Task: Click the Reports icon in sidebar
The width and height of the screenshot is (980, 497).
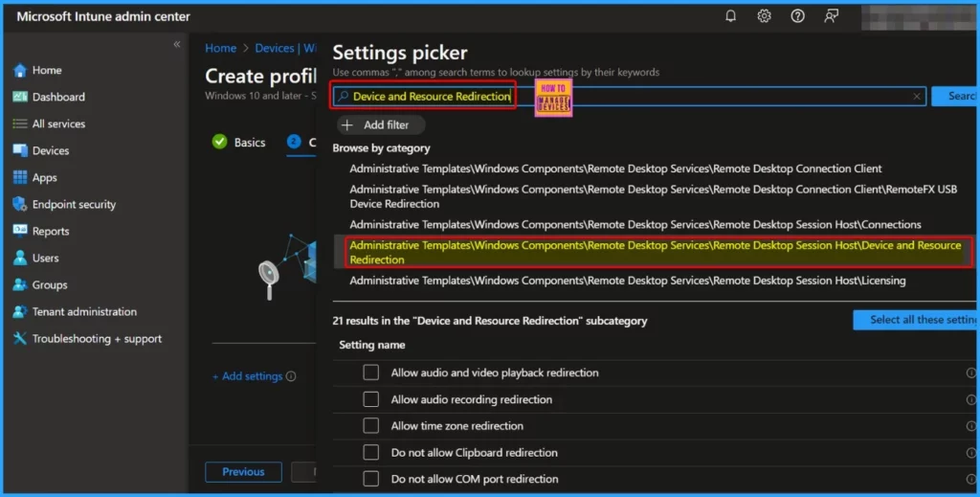Action: (20, 231)
